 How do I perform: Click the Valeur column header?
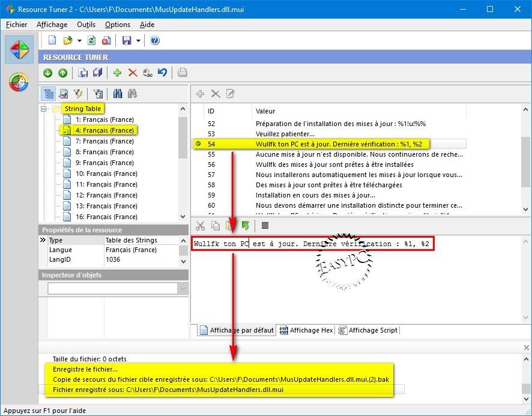coord(359,111)
